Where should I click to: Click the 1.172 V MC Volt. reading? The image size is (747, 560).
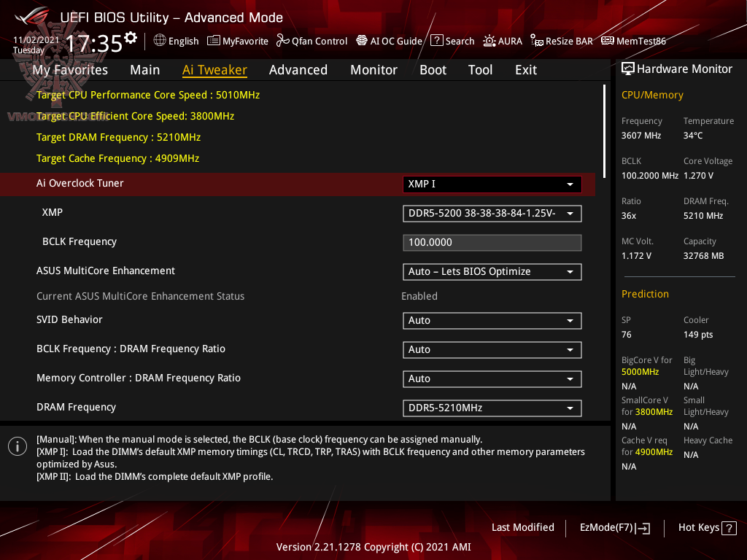click(x=636, y=256)
